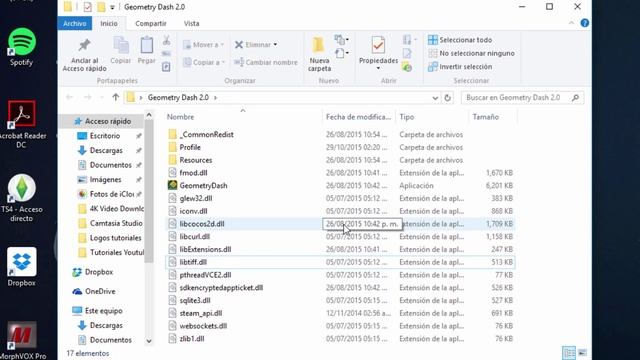Select websockets.dll file
The image size is (640, 360).
click(203, 326)
